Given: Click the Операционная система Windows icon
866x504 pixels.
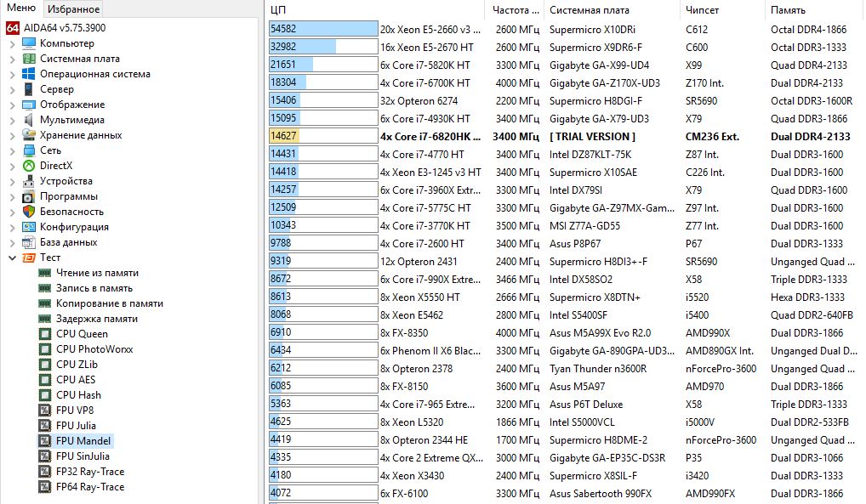Looking at the screenshot, I should 29,74.
